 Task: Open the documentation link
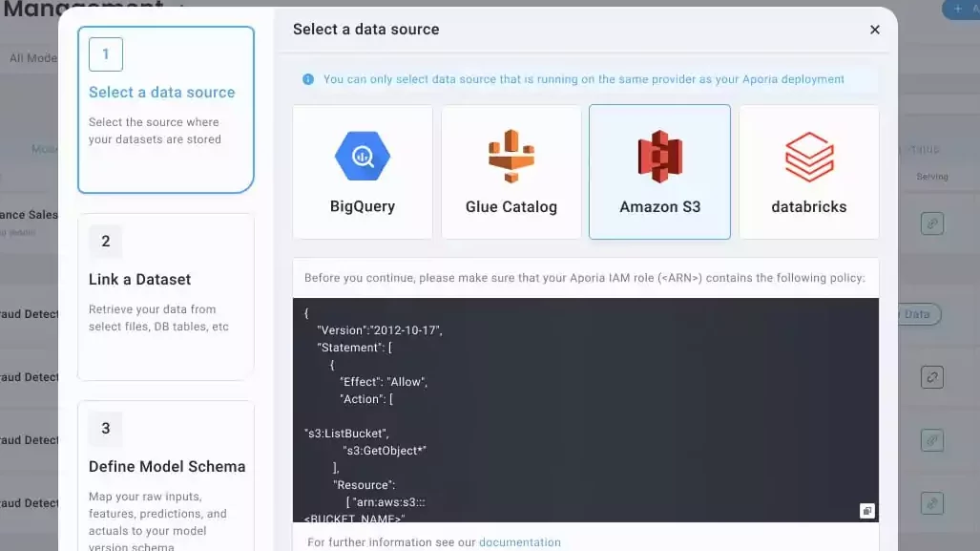pyautogui.click(x=520, y=542)
